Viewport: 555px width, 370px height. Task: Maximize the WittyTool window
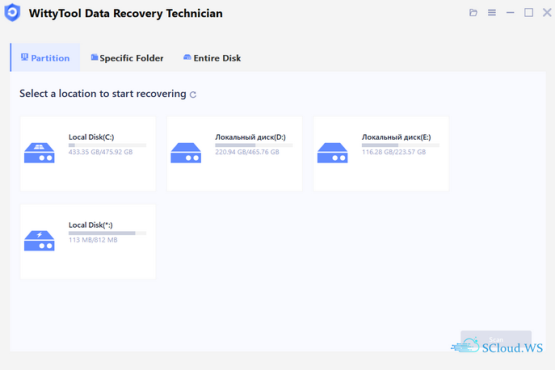(x=528, y=13)
